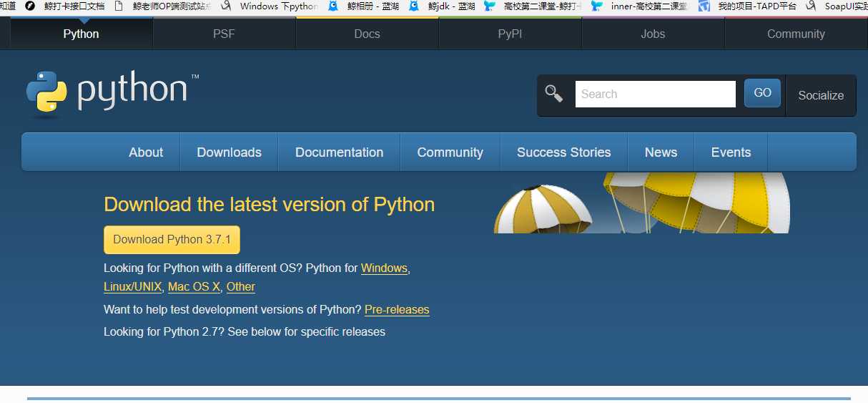Open the inner-高校第二课堂 bookmark
Image resolution: width=868 pixels, height=403 pixels.
[640, 6]
